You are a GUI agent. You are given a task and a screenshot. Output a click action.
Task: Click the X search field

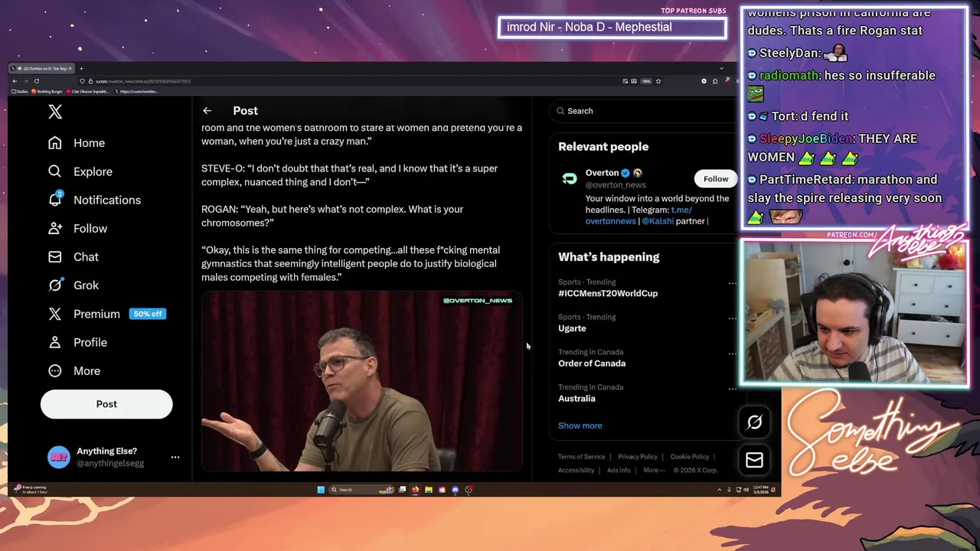[643, 111]
